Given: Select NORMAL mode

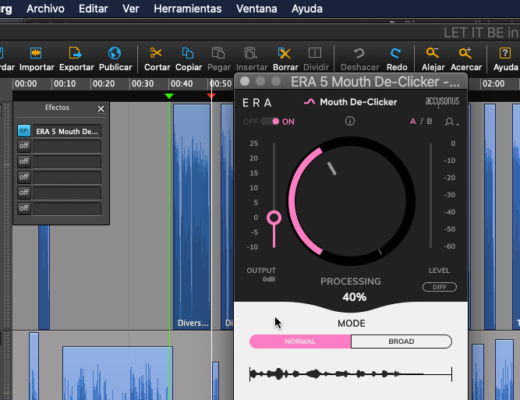Looking at the screenshot, I should [300, 341].
